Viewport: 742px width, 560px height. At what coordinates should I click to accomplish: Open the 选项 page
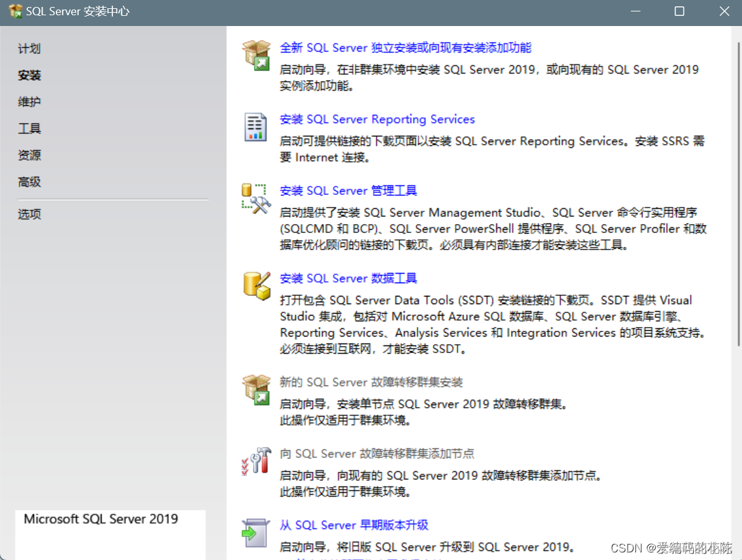pyautogui.click(x=29, y=214)
